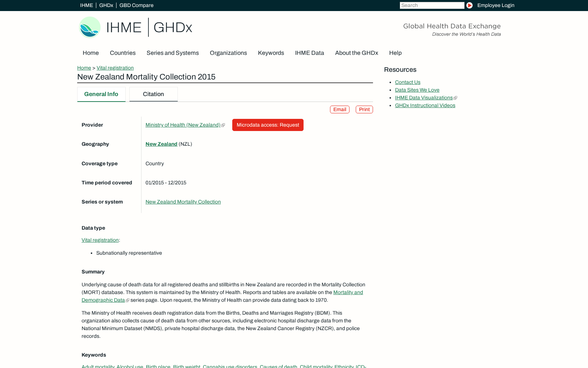Image resolution: width=588 pixels, height=368 pixels.
Task: Click the time period value 01/2015 - 12/2015
Action: 166,183
